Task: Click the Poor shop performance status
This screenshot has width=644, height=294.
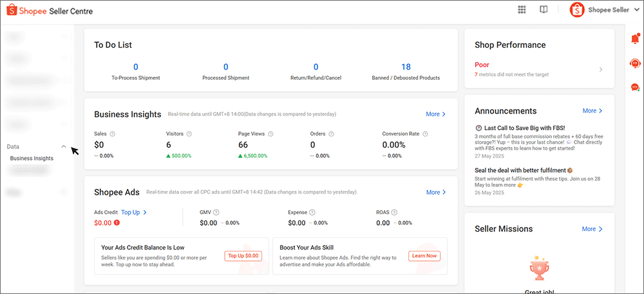Action: [x=482, y=65]
